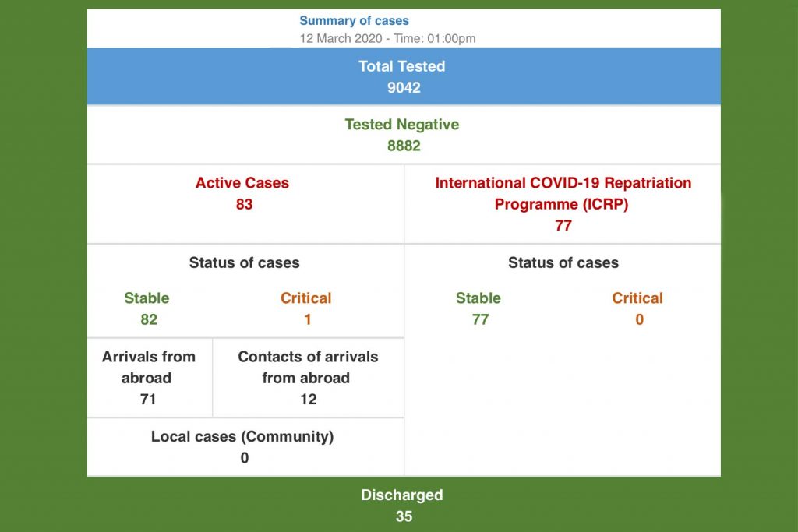The width and height of the screenshot is (798, 532).
Task: Select the Stable 82 cell
Action: click(x=147, y=308)
